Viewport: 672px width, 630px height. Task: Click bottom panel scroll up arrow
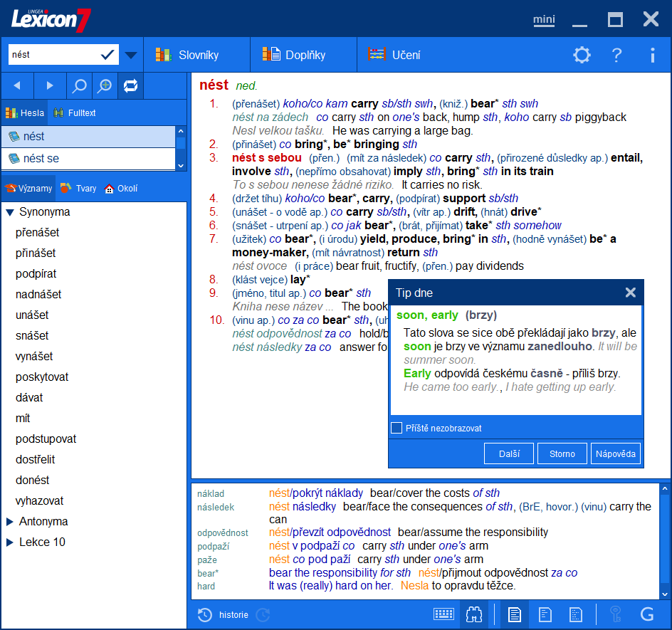(x=665, y=488)
